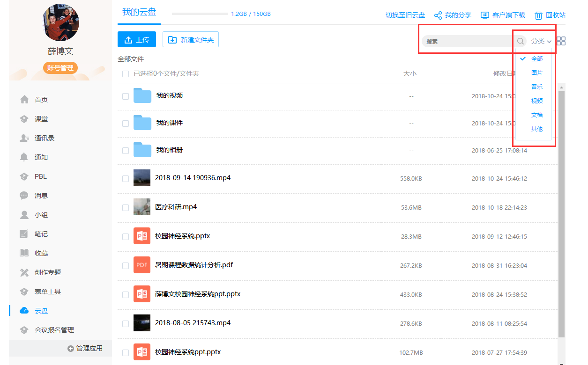Click the 上传 upload button

[137, 40]
